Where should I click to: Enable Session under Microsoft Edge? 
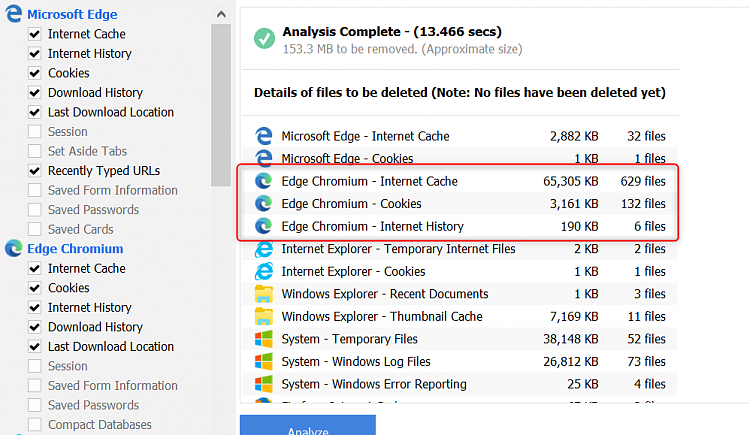click(x=34, y=132)
